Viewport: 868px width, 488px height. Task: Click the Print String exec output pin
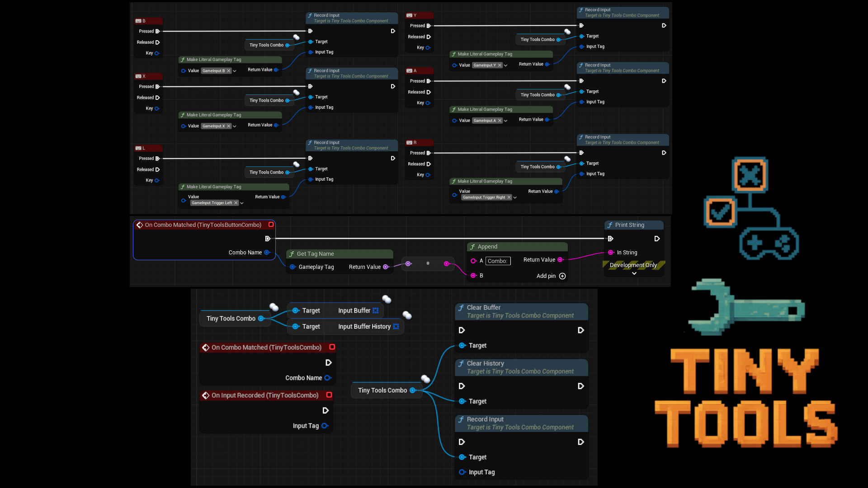657,239
